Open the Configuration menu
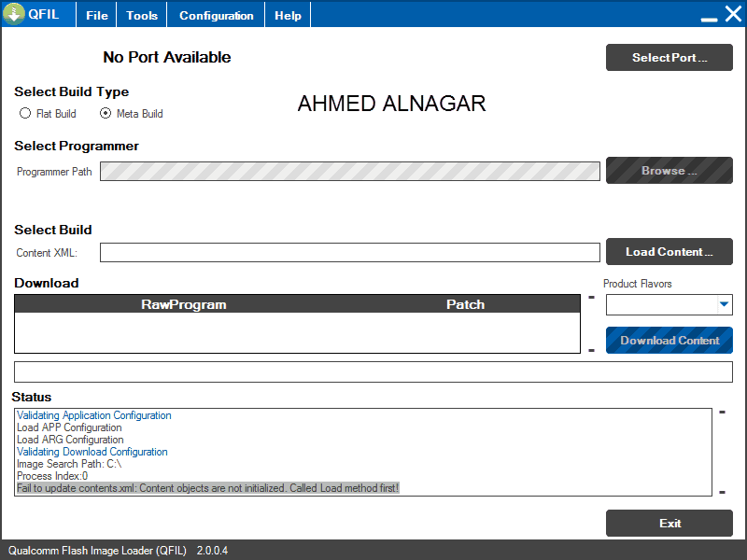 tap(217, 15)
